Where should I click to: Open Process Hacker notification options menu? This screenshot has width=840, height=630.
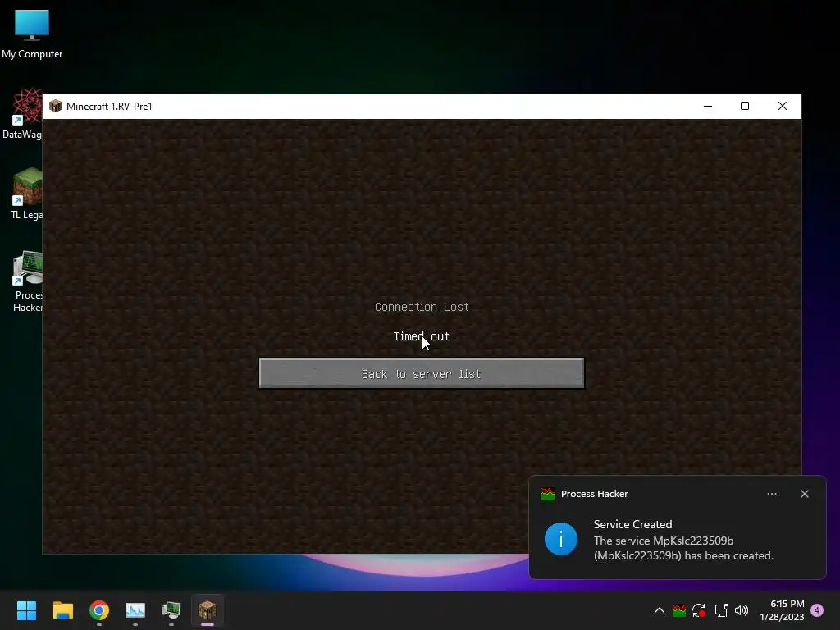pos(772,494)
